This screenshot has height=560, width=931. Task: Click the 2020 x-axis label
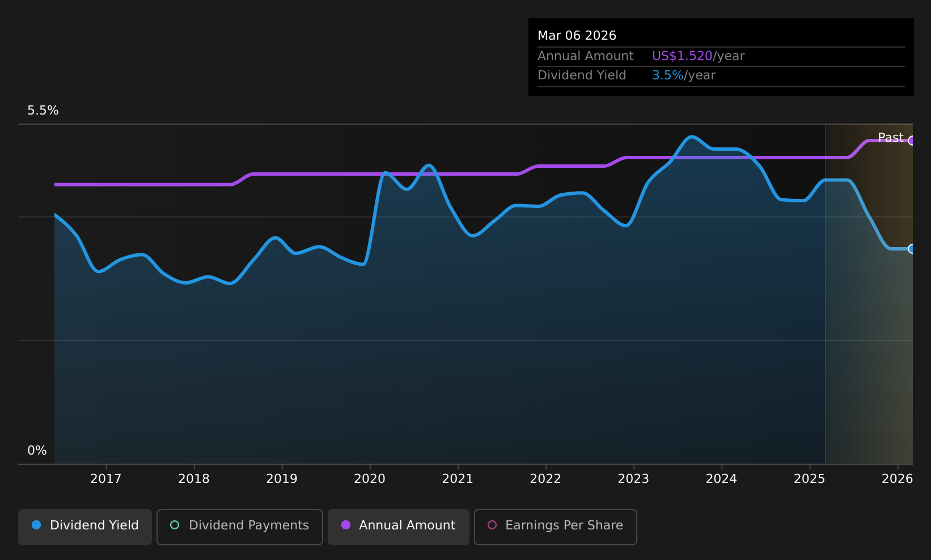tap(370, 479)
